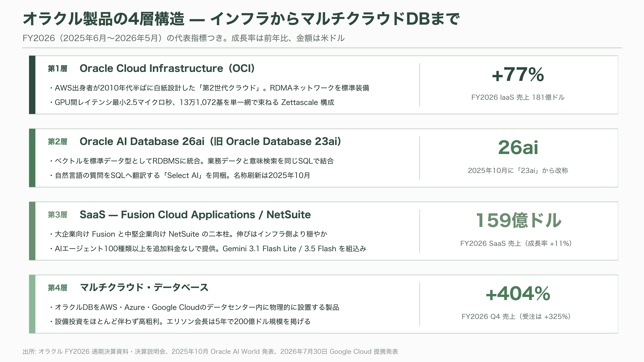
Task: Select the subtitle starting with FY2026（2025年6月～2026年5月）
Action: point(183,38)
